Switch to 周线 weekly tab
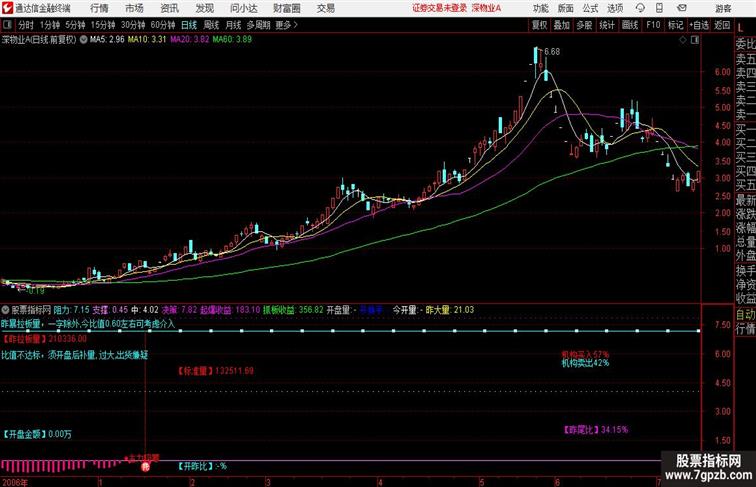The height and width of the screenshot is (487, 756). click(211, 25)
